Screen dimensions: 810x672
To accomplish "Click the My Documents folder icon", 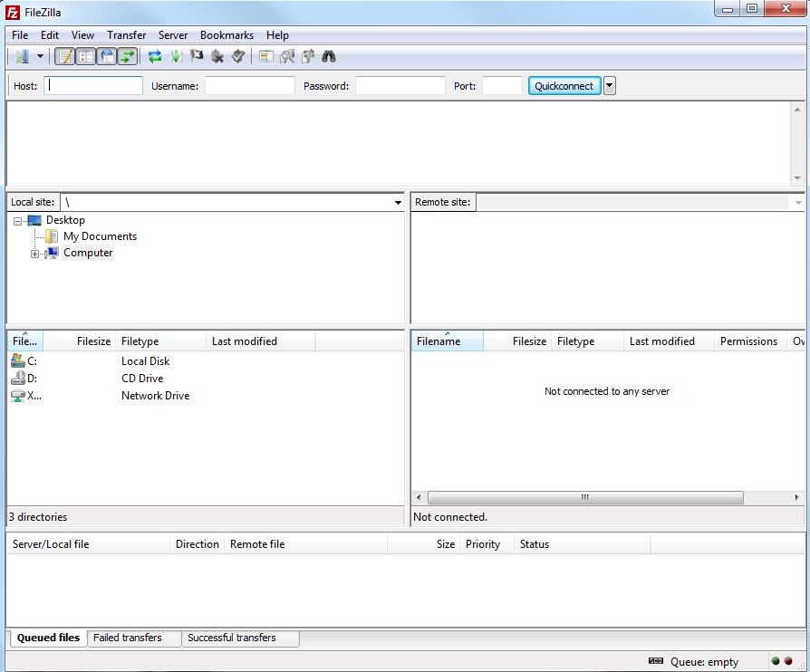I will [x=52, y=236].
